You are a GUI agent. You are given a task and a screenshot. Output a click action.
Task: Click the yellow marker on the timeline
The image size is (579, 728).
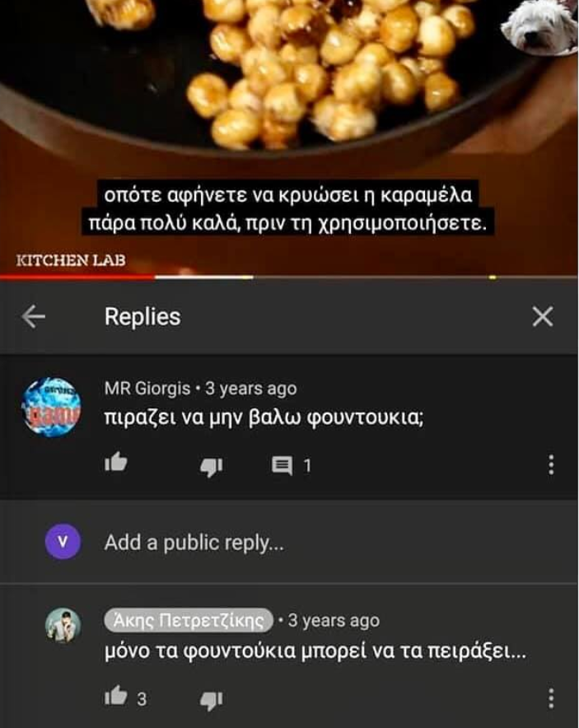tap(493, 278)
